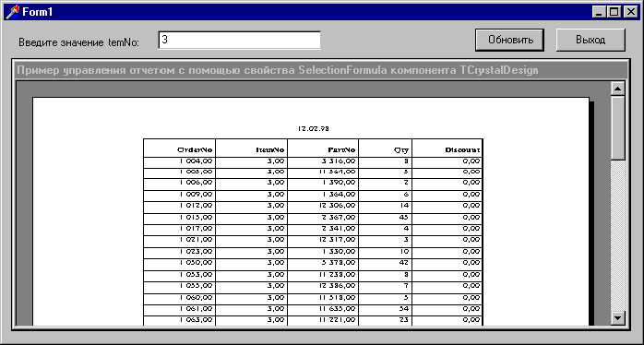Viewport: 644px width, 345px height.
Task: Click the OrderNo column header
Action: tap(195, 150)
